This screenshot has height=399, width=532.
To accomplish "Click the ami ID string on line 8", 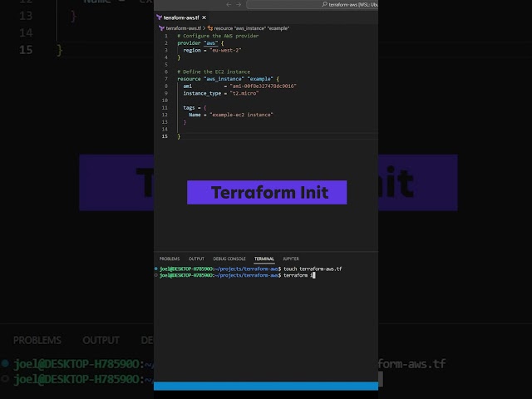I will 263,86.
